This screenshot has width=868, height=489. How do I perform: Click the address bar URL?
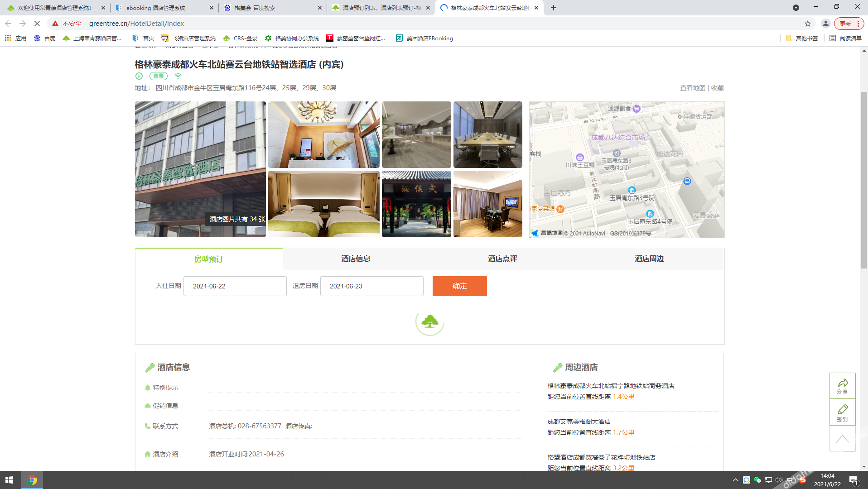tap(136, 24)
